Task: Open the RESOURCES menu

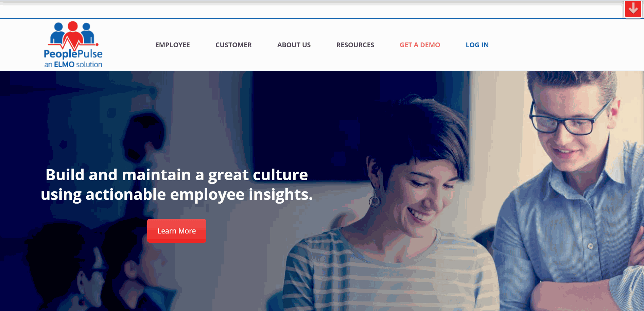Action: point(355,45)
